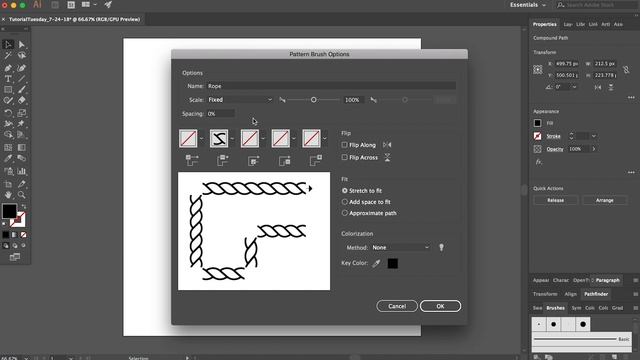
Task: Open the Essentials workspace switcher
Action: (x=527, y=5)
